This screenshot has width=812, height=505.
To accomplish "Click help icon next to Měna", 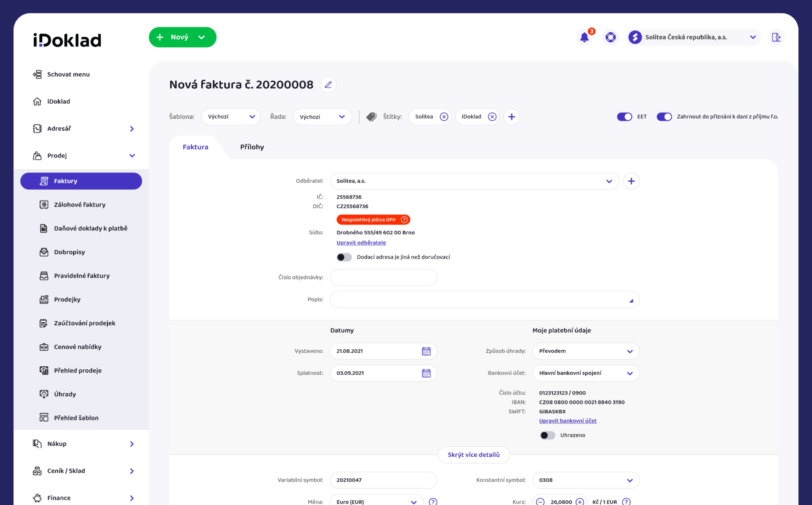I will point(433,501).
